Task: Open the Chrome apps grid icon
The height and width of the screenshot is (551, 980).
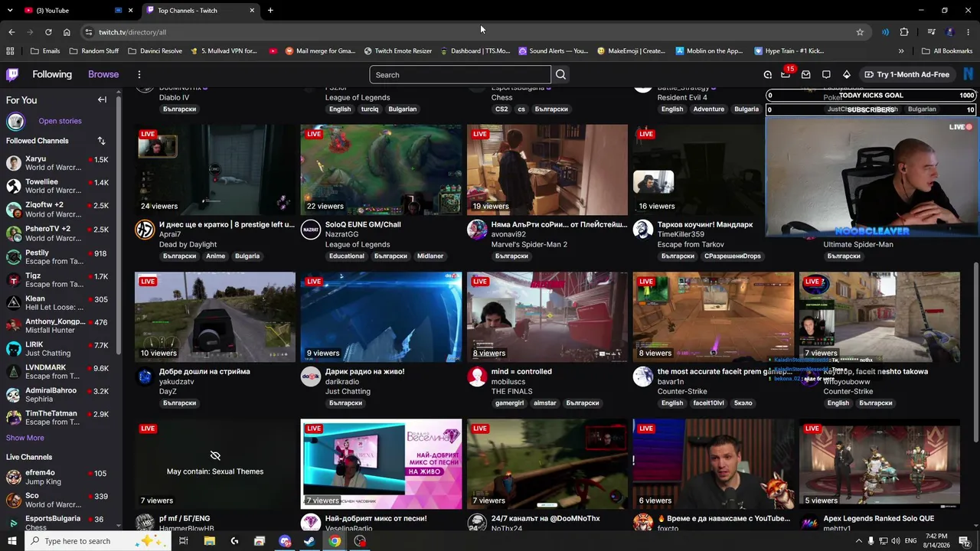Action: point(10,51)
